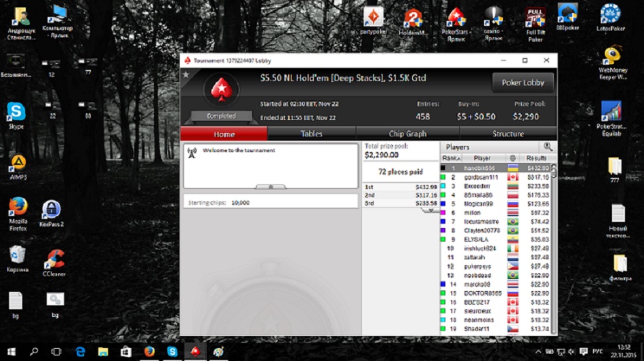
Task: Open Mozilla Firefox desktop shortcut
Action: pyautogui.click(x=18, y=214)
